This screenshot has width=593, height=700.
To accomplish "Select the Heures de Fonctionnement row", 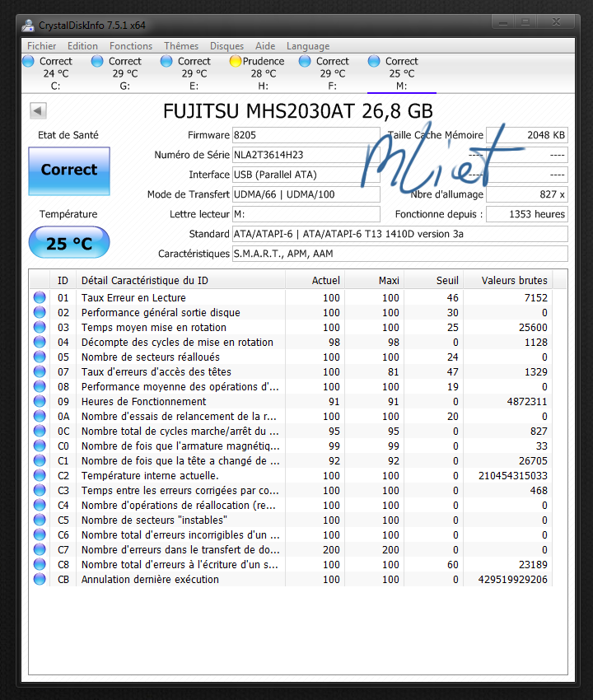I will point(291,401).
